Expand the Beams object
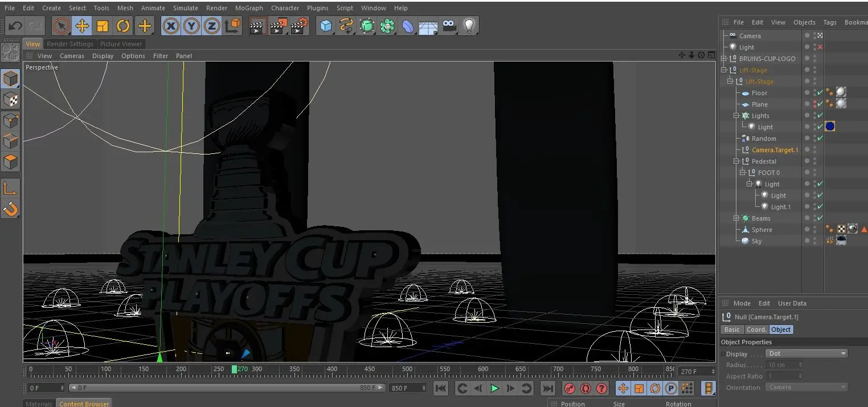Image resolution: width=868 pixels, height=407 pixels. click(x=737, y=218)
